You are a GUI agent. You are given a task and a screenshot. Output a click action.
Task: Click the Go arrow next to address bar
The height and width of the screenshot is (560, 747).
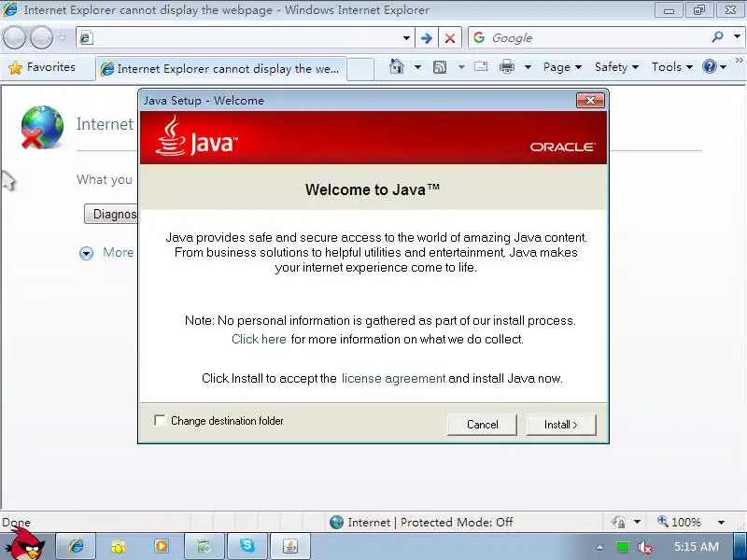(427, 38)
